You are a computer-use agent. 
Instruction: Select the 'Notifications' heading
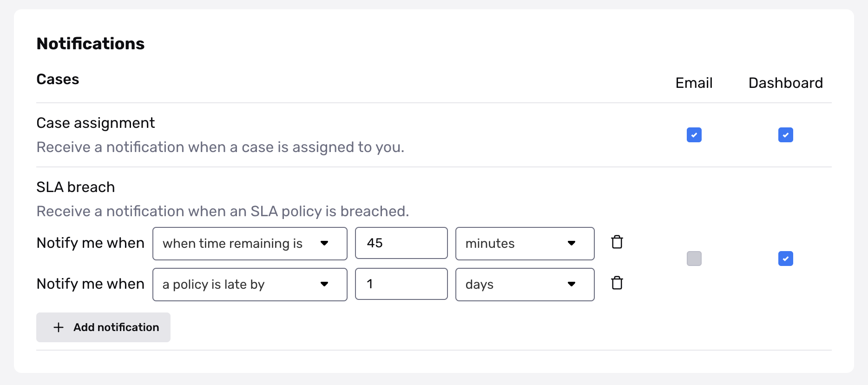(90, 43)
